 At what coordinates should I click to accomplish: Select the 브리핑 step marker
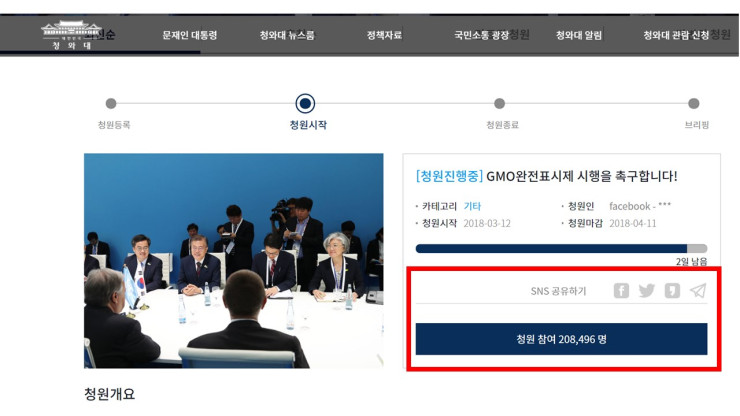694,103
